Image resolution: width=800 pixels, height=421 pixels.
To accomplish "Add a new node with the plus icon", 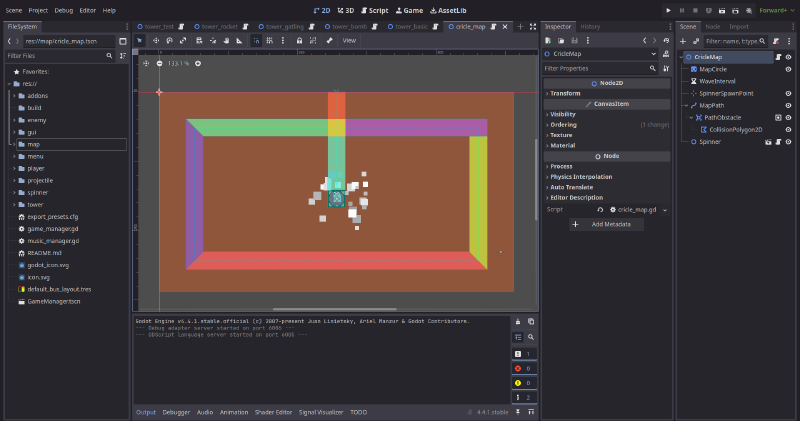I will click(683, 41).
